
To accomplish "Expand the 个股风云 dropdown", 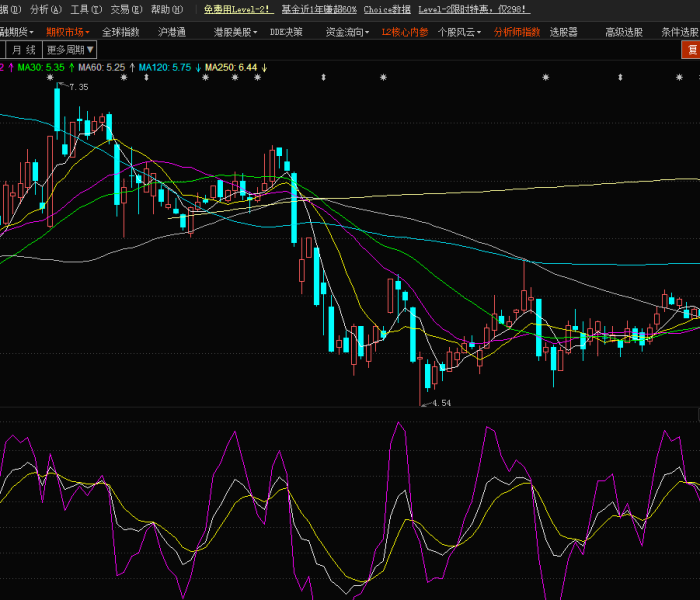I will [x=459, y=32].
